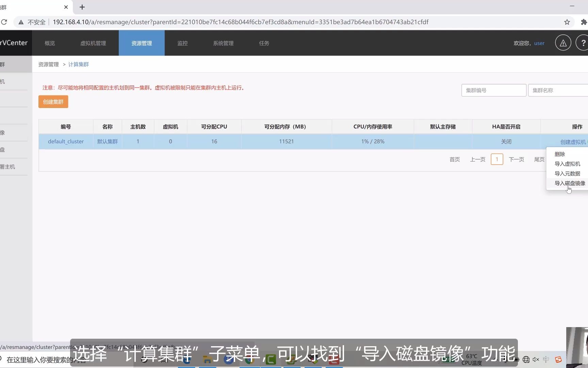Open the default_cluster link
Screen dimensions: 588x368
click(66, 141)
